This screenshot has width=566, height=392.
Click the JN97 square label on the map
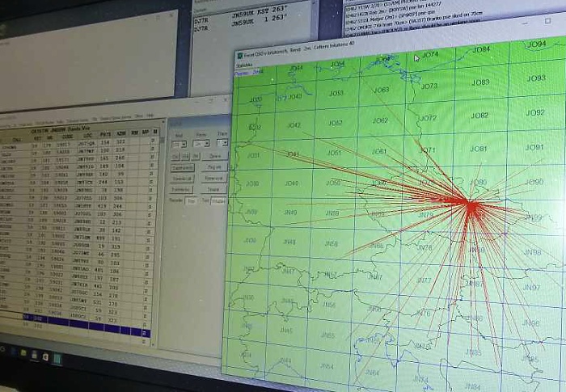pos(532,287)
